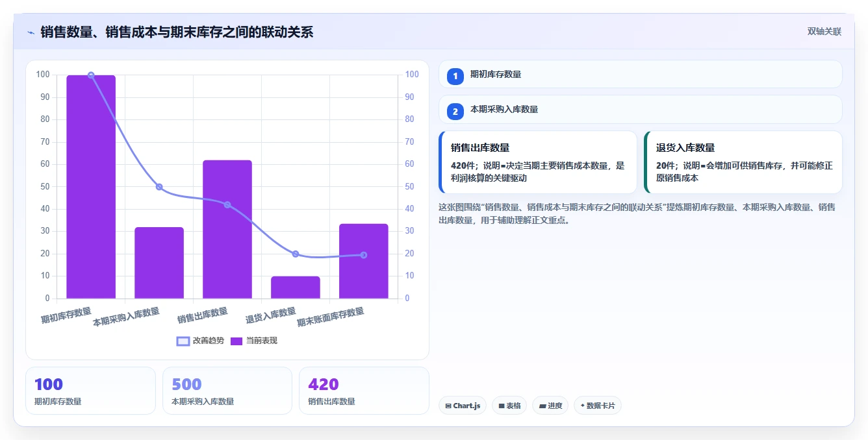Viewport: 868px width, 440px height.
Task: Click the 退货入库数量 bar in chart
Action: 296,287
